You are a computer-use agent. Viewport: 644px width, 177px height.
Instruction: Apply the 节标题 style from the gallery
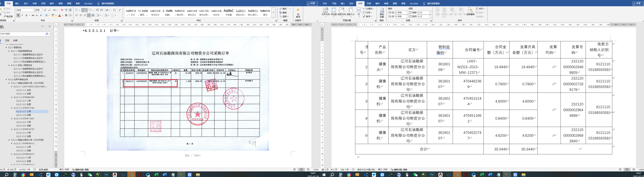tap(228, 12)
